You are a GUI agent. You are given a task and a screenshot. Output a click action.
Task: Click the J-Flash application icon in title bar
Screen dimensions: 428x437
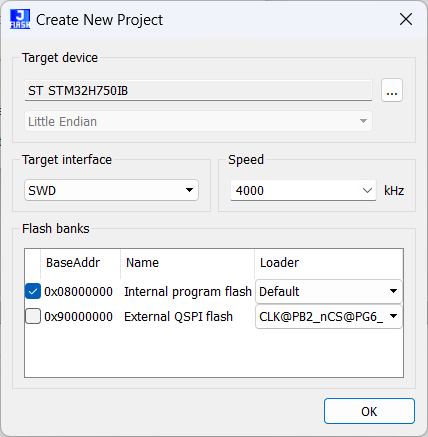(x=20, y=19)
